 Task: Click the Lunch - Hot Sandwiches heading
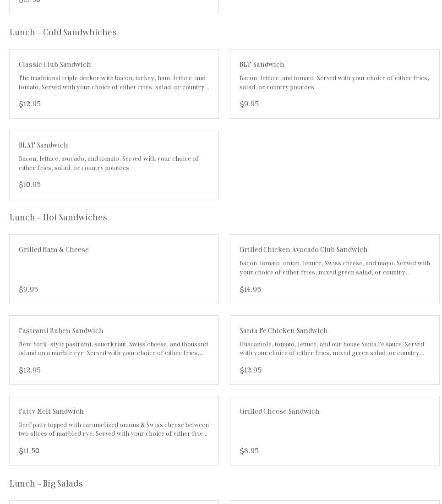[x=58, y=218]
